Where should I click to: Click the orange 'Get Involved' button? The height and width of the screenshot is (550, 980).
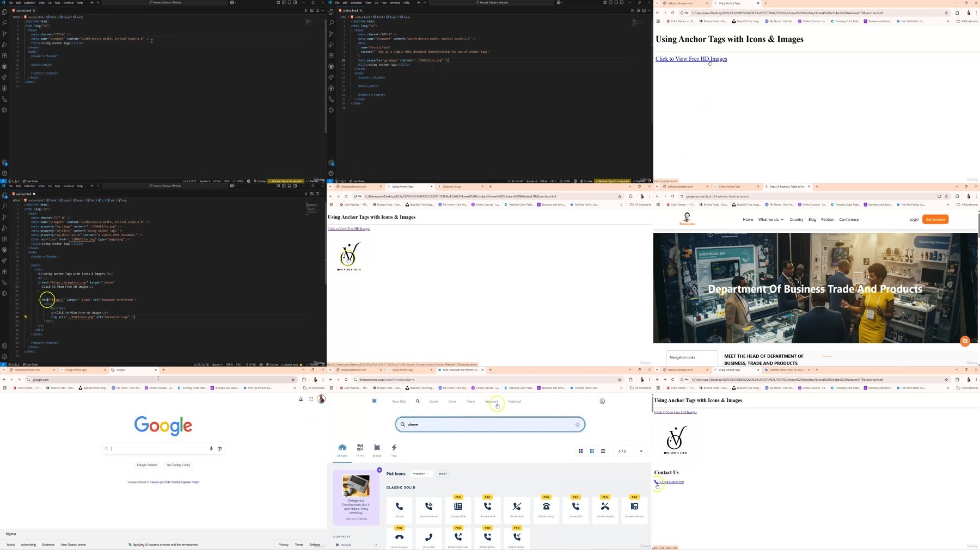(935, 219)
